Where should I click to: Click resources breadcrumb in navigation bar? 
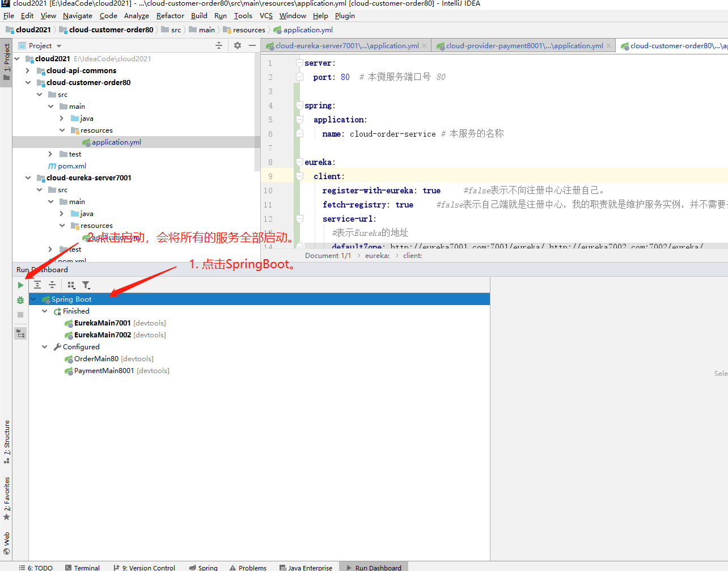coord(244,29)
